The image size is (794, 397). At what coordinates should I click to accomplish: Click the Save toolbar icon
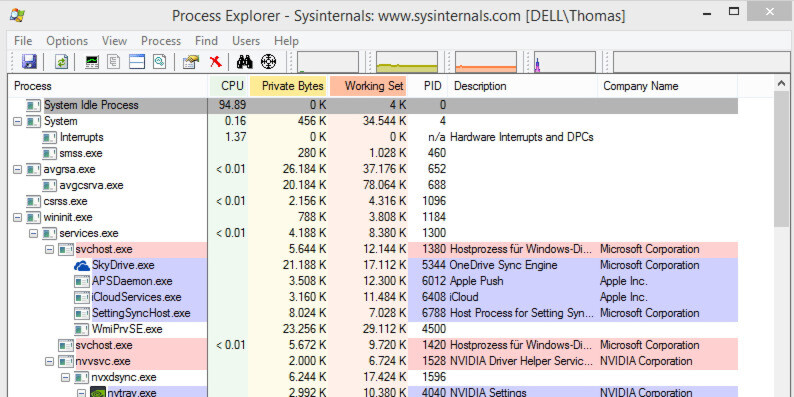[29, 62]
